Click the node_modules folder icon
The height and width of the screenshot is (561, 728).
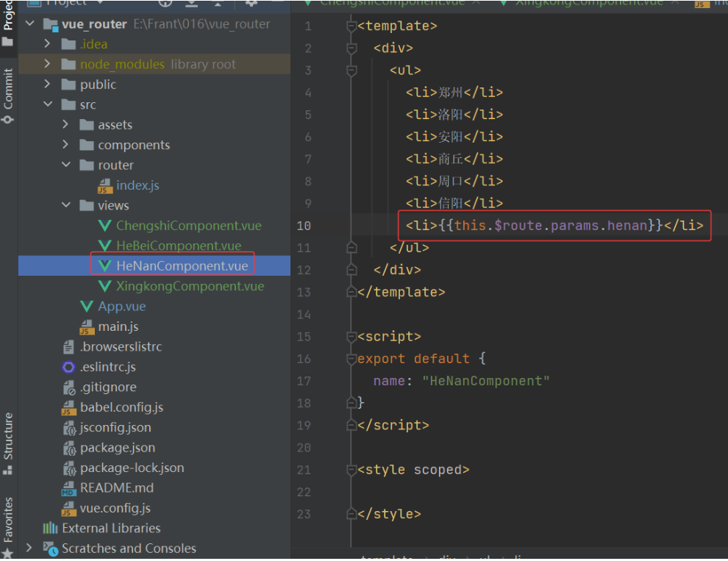point(68,64)
